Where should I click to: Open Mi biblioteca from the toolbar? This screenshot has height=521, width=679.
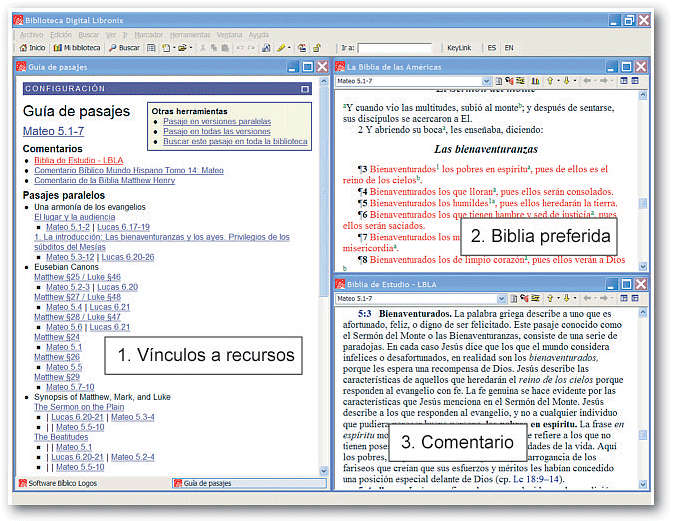click(77, 48)
